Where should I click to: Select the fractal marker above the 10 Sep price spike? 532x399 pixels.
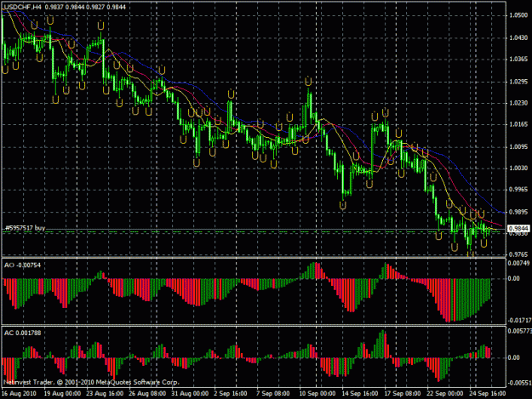[x=308, y=82]
